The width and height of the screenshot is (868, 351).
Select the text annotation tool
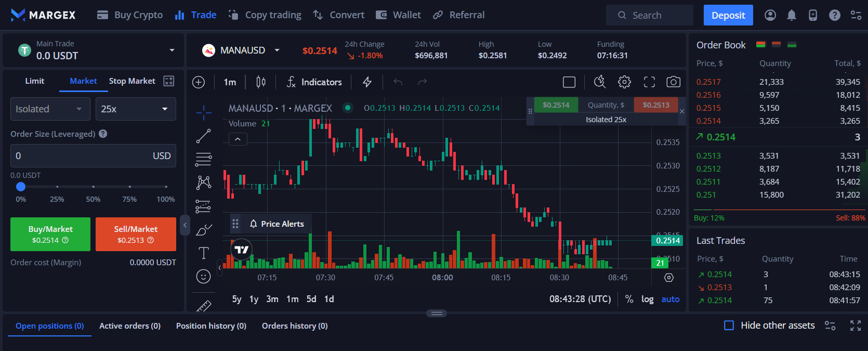tap(203, 253)
